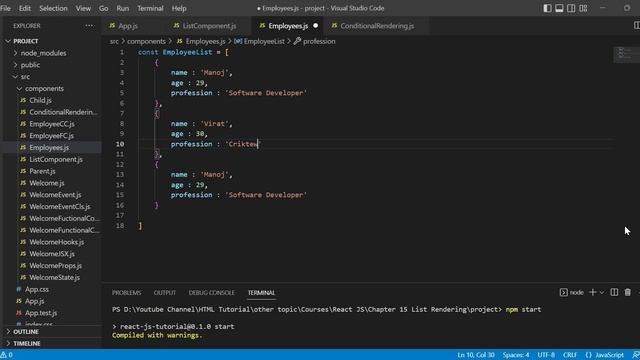Image resolution: width=640 pixels, height=360 pixels.
Task: Open Selection menu
Action: click(x=53, y=8)
